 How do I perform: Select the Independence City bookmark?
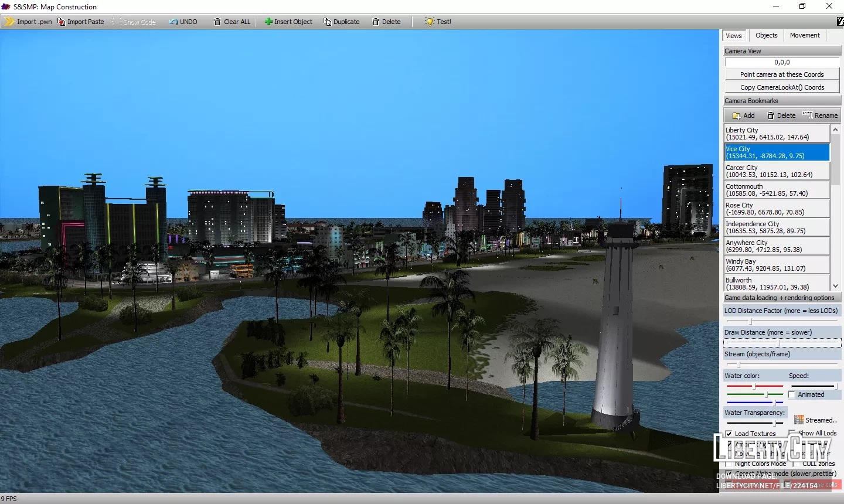point(777,227)
